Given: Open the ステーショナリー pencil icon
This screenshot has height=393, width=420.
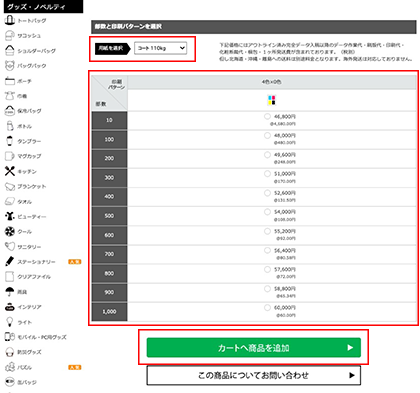Looking at the screenshot, I should [x=10, y=261].
